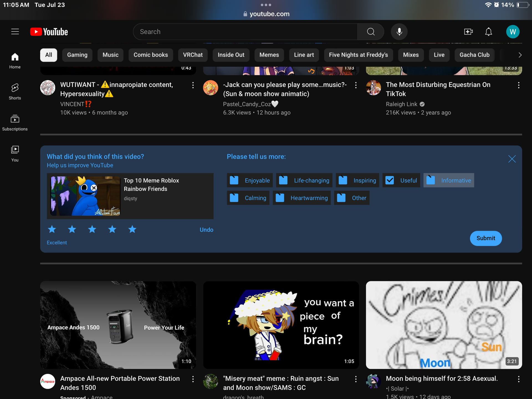Open Ampace channel avatar
This screenshot has width=532, height=399.
(x=48, y=382)
